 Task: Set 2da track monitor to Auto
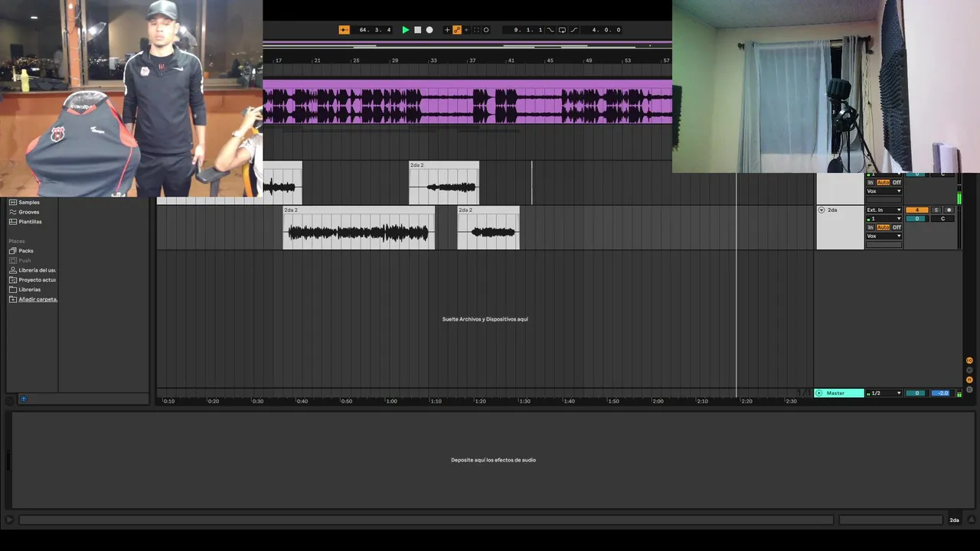click(x=883, y=227)
